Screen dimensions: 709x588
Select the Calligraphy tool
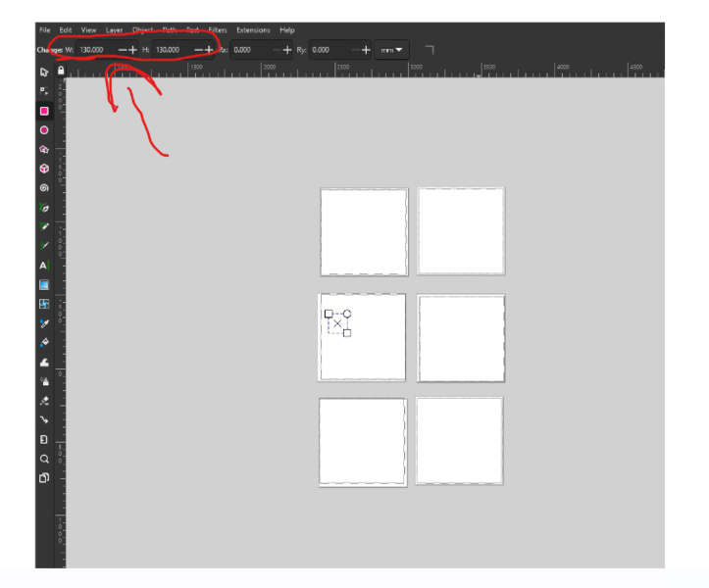(44, 246)
